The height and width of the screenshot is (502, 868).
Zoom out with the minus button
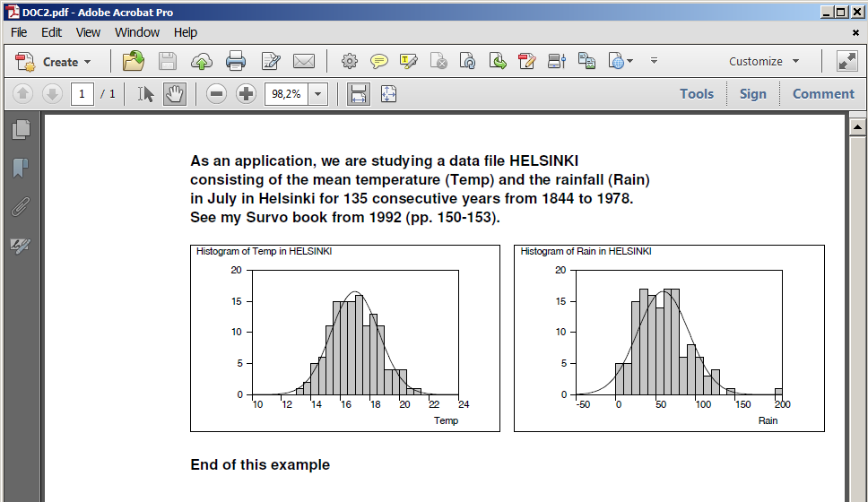216,94
